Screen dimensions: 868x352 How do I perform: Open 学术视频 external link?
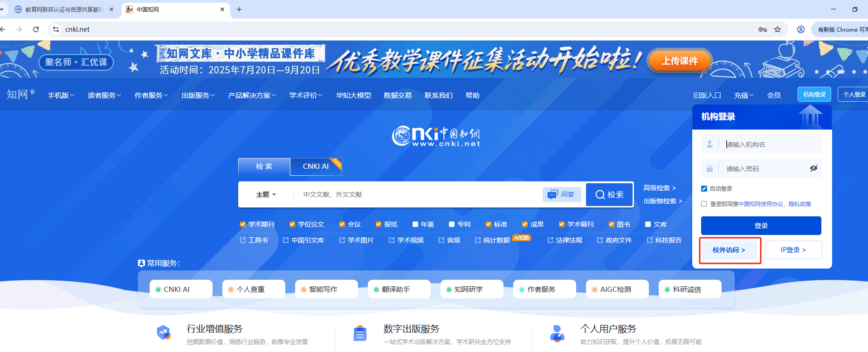406,240
